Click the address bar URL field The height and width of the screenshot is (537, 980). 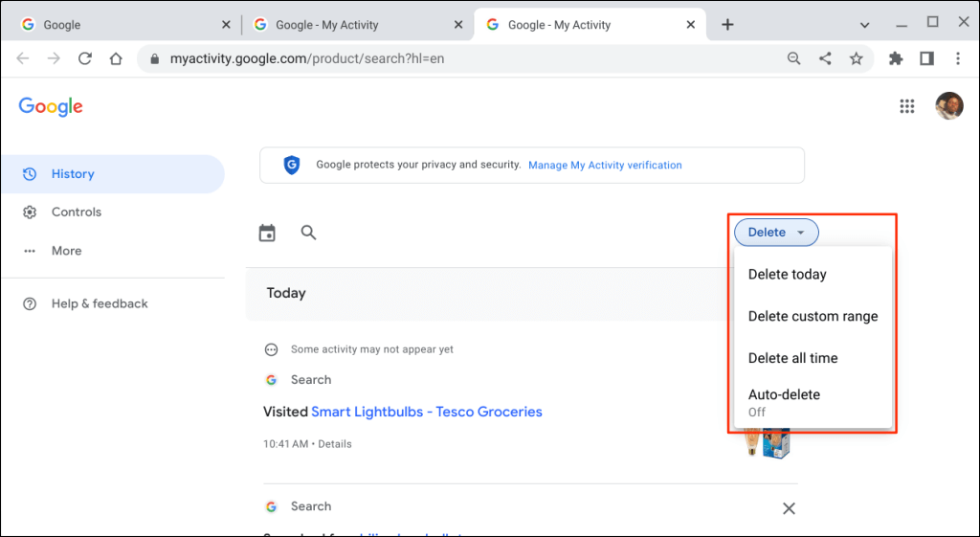pos(459,58)
